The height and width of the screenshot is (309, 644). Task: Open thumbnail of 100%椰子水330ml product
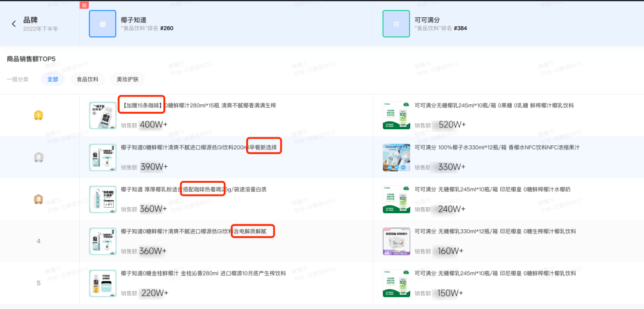tap(397, 157)
